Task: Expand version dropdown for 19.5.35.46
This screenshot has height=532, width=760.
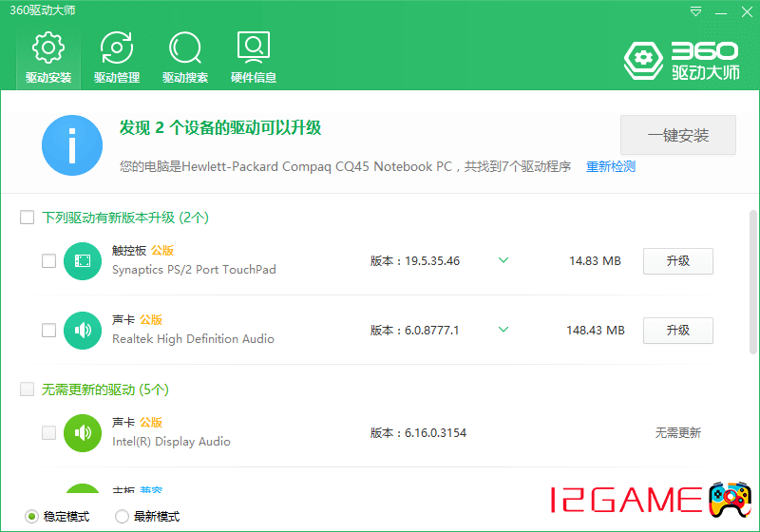Action: click(x=503, y=260)
